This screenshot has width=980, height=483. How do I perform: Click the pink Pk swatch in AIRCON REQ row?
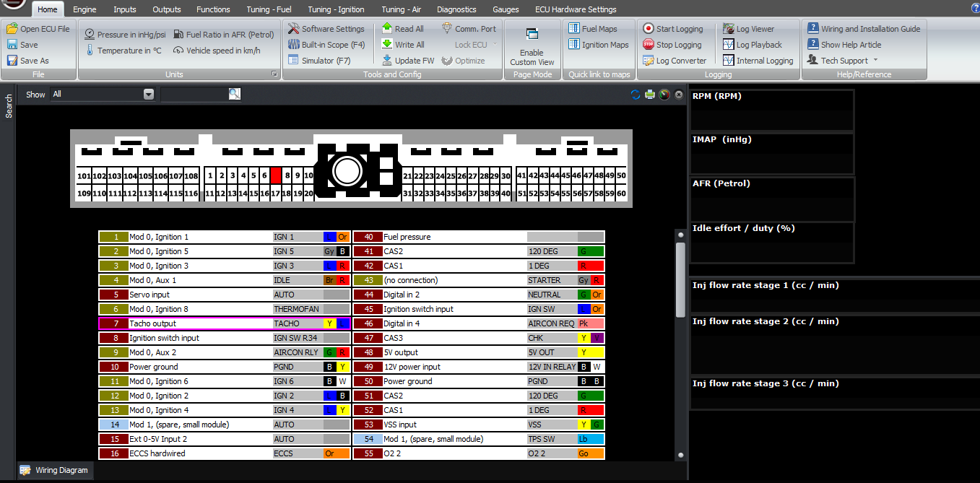591,323
